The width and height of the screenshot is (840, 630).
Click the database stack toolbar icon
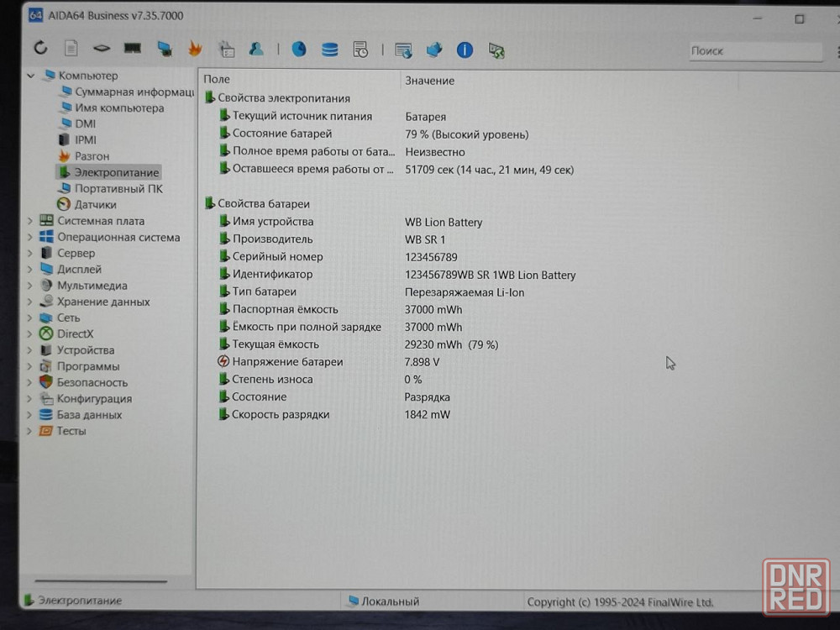(x=329, y=50)
